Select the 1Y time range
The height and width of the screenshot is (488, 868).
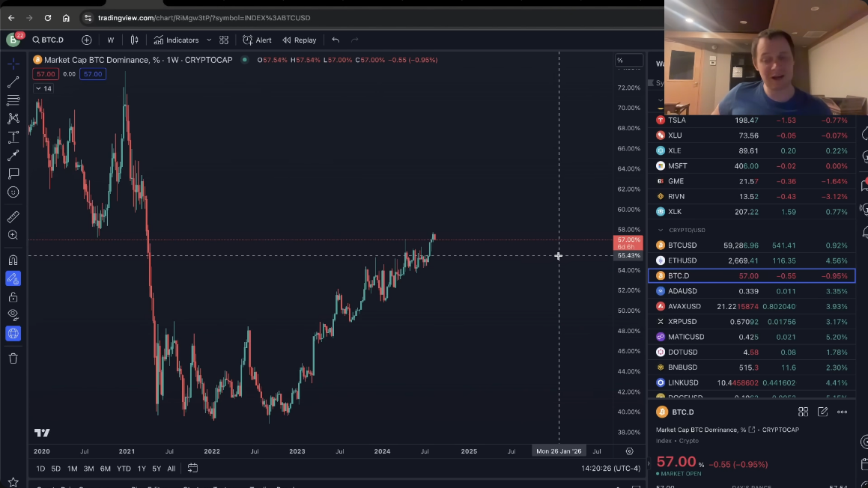[142, 469]
